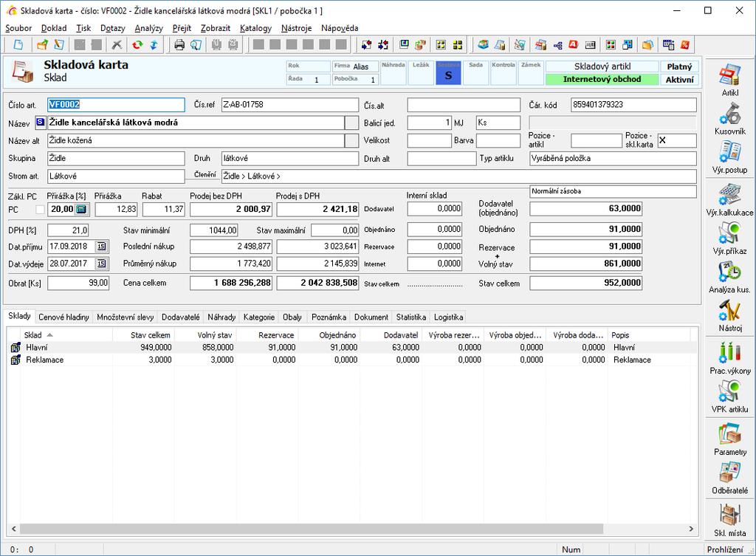756x556 pixels.
Task: Click the red A toolbar icon
Action: (573, 45)
